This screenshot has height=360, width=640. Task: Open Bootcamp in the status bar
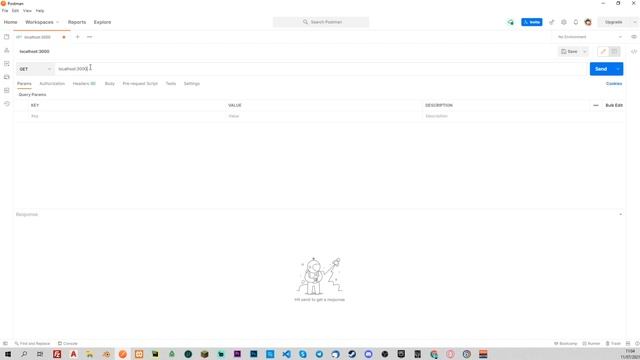pos(566,343)
